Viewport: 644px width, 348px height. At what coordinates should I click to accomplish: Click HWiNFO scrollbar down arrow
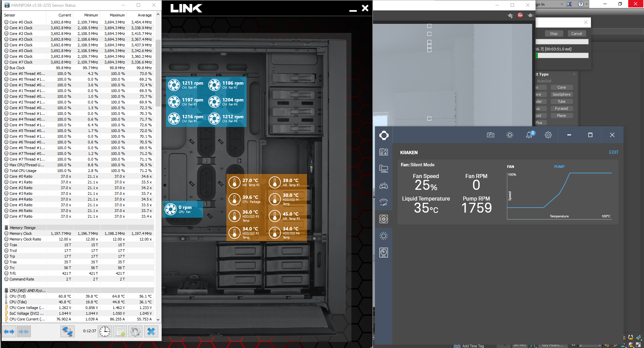[x=158, y=319]
